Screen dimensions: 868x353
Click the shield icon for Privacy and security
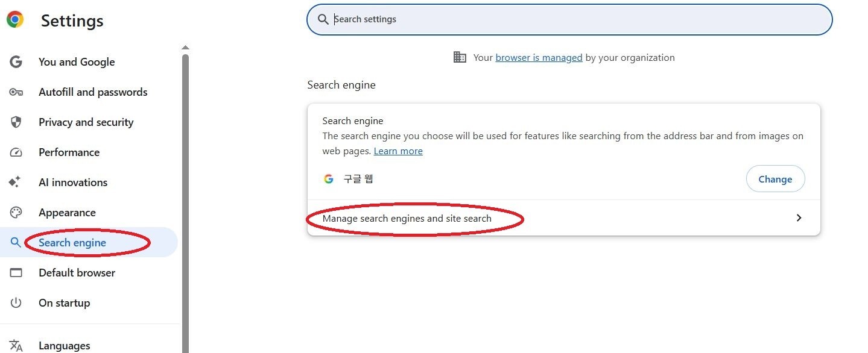click(x=16, y=122)
